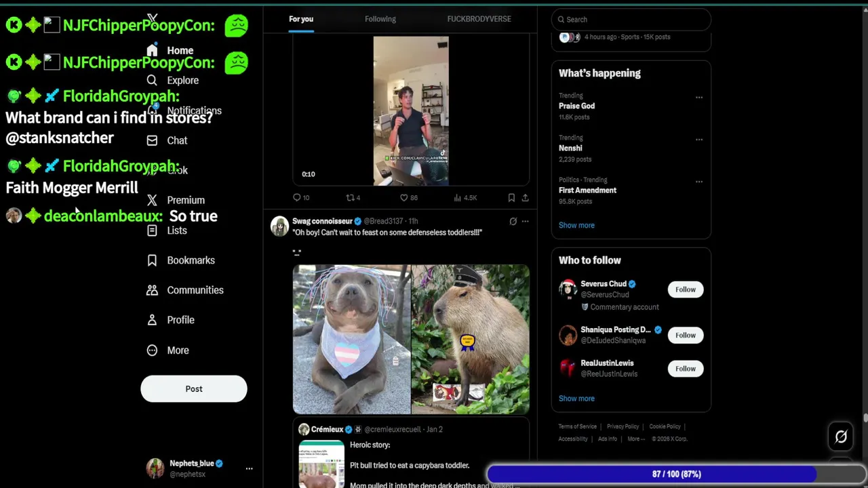The height and width of the screenshot is (488, 868).
Task: Open Profile icon in sidebar
Action: 152,320
